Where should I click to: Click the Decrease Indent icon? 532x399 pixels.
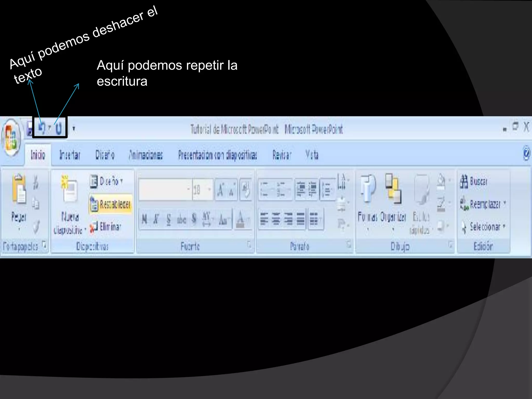pyautogui.click(x=301, y=190)
